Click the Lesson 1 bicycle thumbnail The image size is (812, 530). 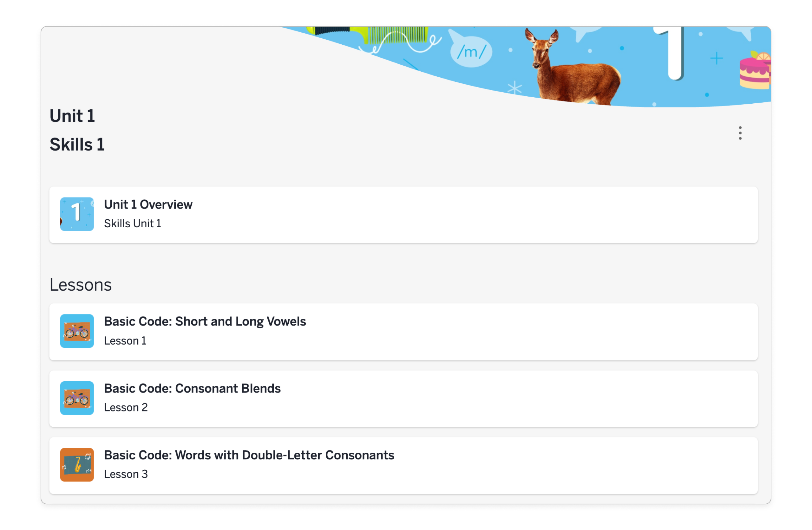coord(77,331)
